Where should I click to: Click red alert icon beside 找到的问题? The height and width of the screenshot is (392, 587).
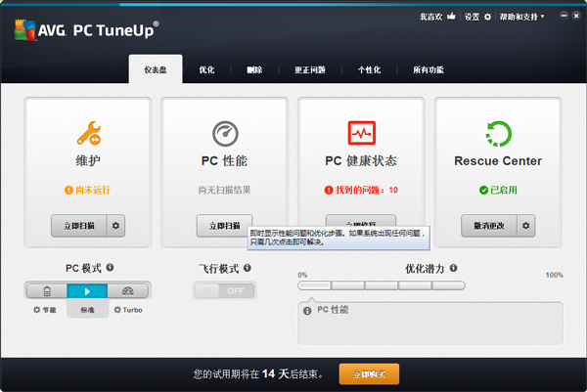click(329, 190)
